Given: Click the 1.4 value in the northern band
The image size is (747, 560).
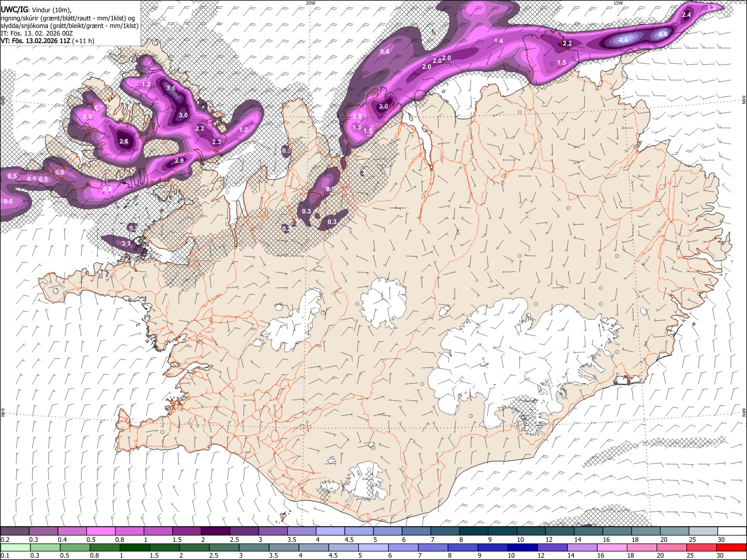Looking at the screenshot, I should click(498, 41).
